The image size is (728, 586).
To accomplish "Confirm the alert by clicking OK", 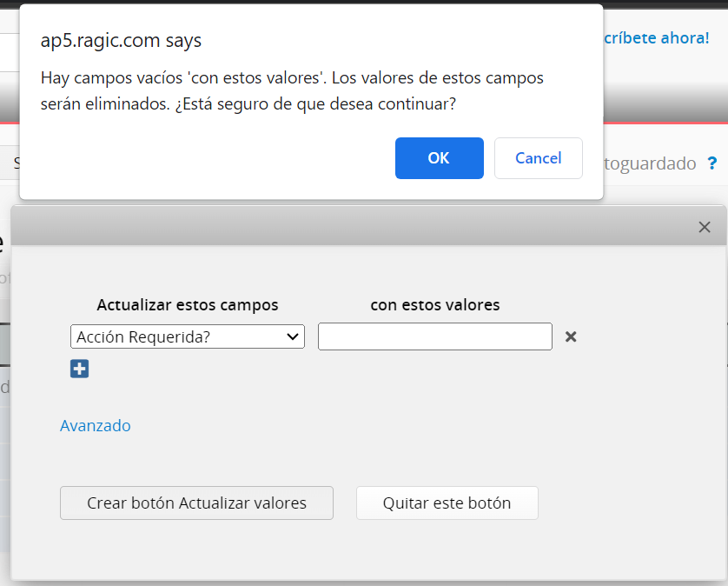I will coord(439,158).
